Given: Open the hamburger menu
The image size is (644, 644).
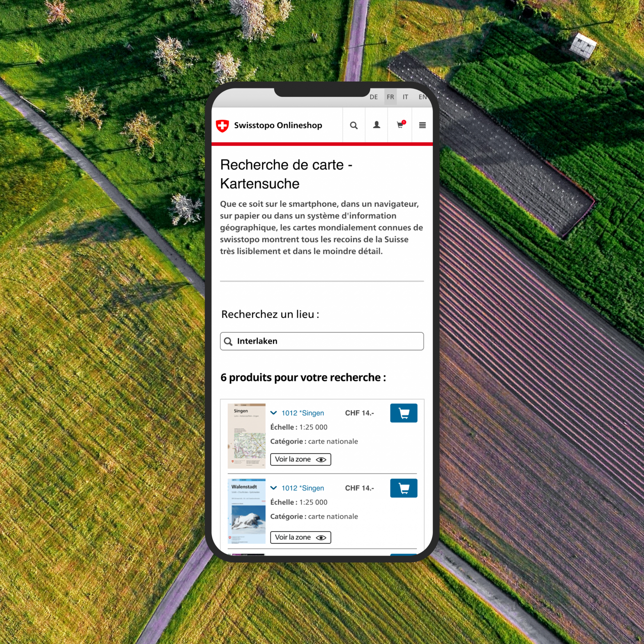Looking at the screenshot, I should click(422, 125).
